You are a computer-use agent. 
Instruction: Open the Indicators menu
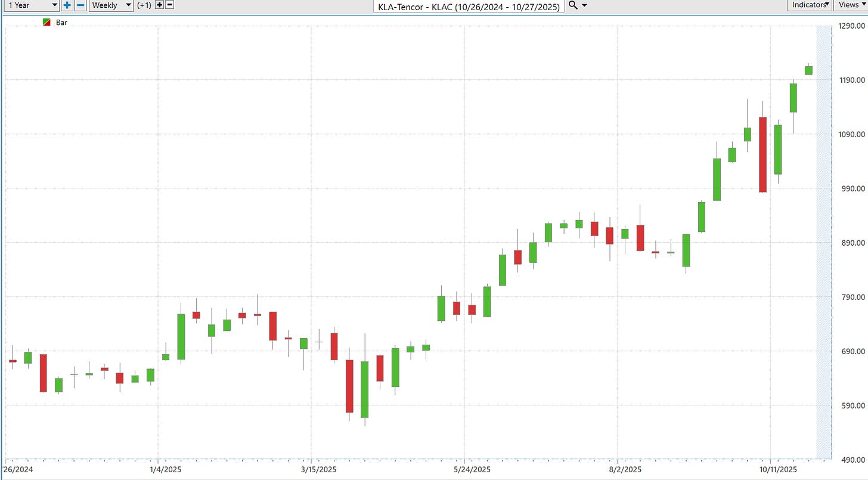click(809, 5)
